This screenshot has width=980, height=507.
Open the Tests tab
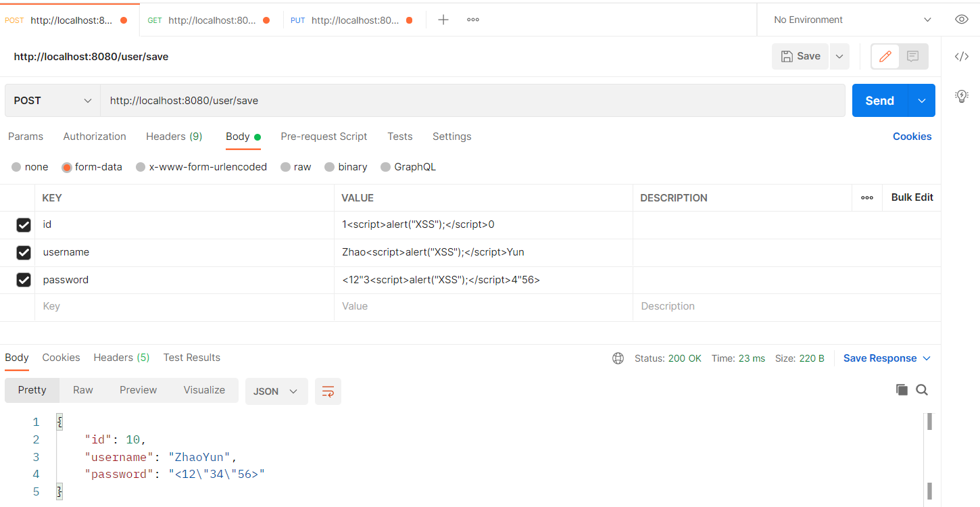click(x=400, y=137)
